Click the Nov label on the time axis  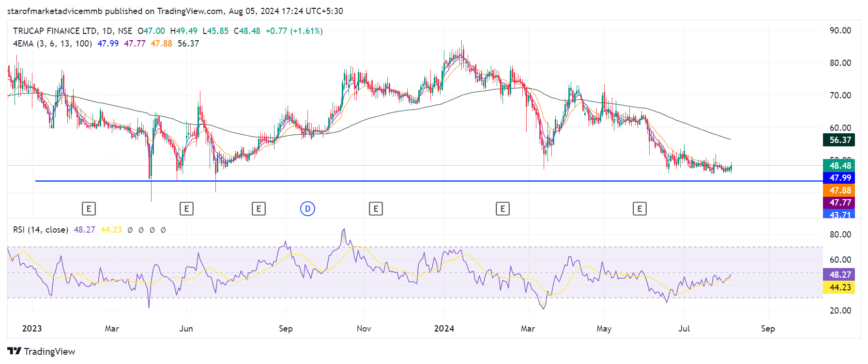(364, 329)
